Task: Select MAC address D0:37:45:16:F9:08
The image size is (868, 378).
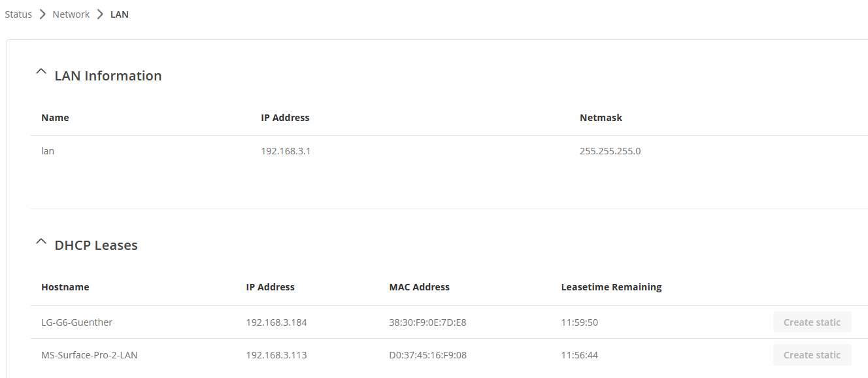Action: coord(427,355)
